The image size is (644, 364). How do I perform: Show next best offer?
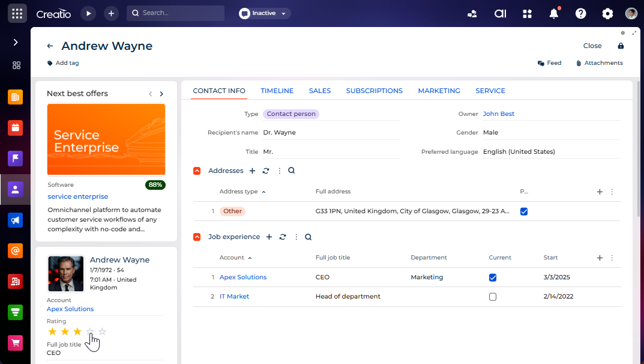[161, 94]
